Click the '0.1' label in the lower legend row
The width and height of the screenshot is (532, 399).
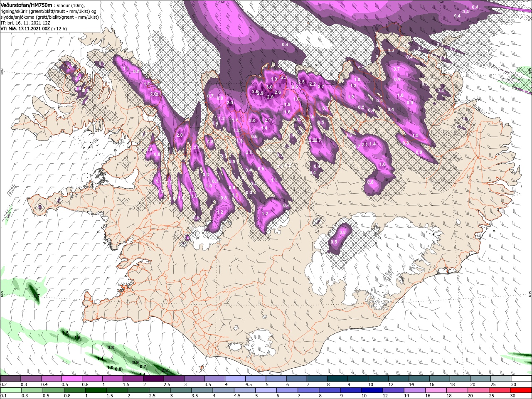(x=3, y=397)
